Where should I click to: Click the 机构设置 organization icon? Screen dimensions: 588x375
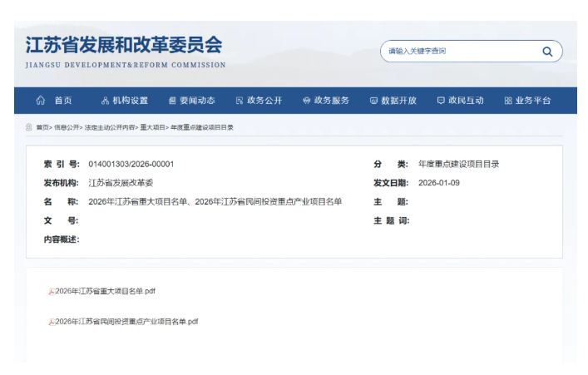[105, 101]
